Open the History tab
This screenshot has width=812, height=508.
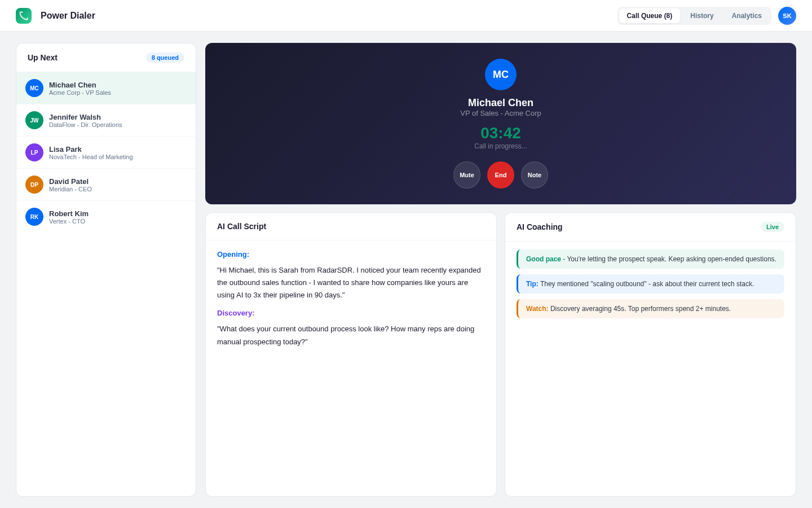point(702,16)
